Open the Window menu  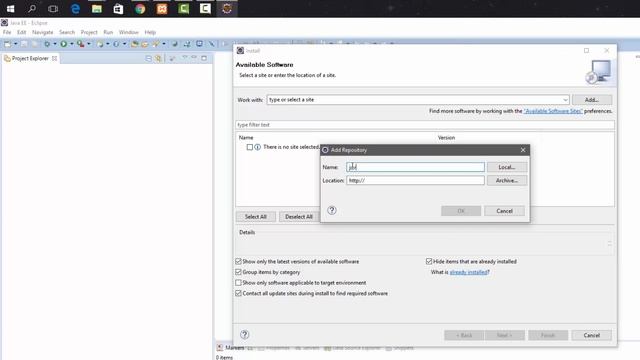point(129,32)
